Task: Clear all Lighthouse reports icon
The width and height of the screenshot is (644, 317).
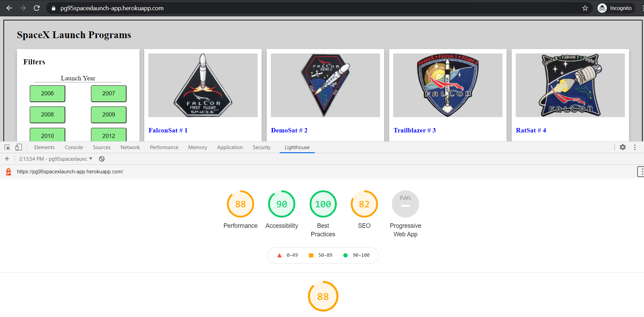Action: (102, 159)
